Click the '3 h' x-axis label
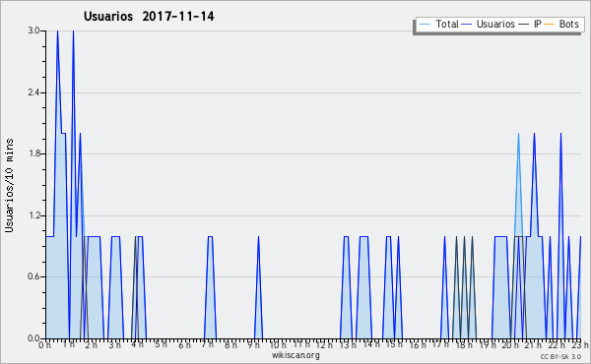This screenshot has height=364, width=591. pyautogui.click(x=114, y=344)
